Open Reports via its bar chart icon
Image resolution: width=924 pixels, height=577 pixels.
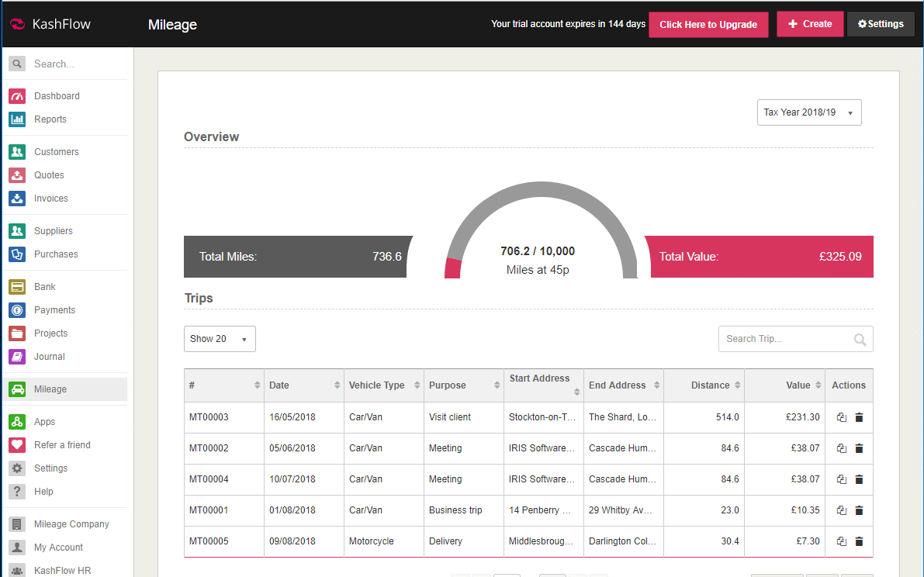tap(17, 119)
